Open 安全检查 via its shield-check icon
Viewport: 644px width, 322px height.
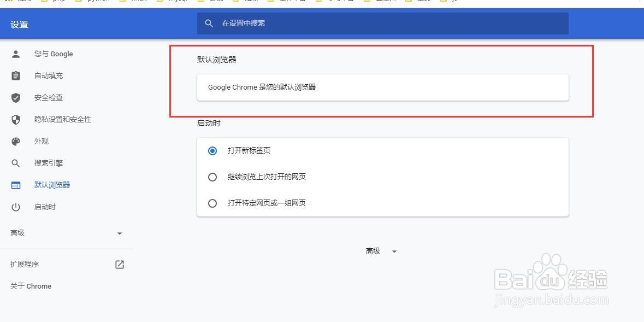16,97
